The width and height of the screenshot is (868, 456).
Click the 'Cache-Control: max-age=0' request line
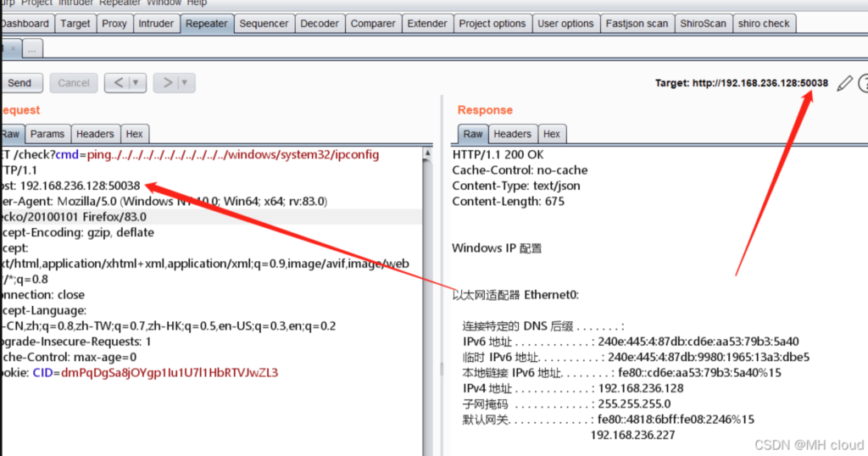coord(69,357)
